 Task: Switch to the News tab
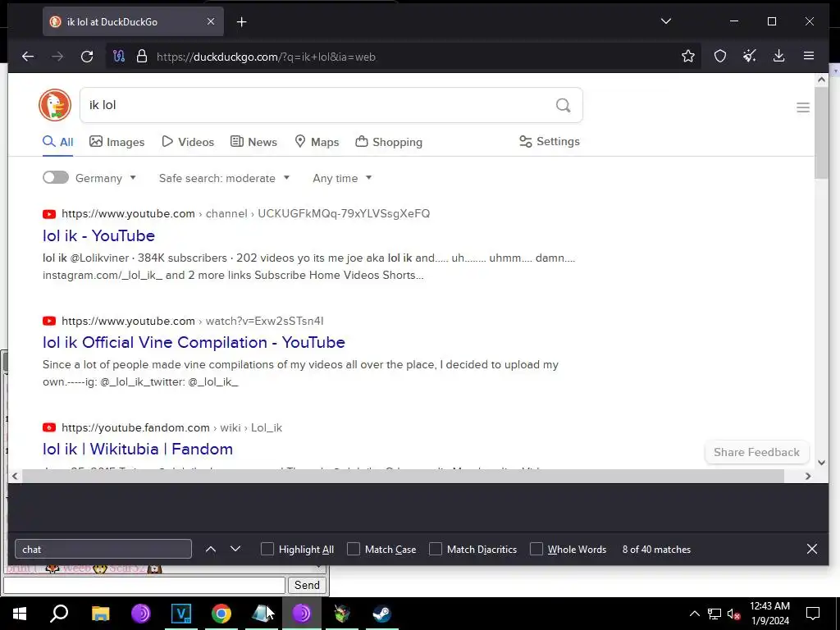pyautogui.click(x=253, y=142)
